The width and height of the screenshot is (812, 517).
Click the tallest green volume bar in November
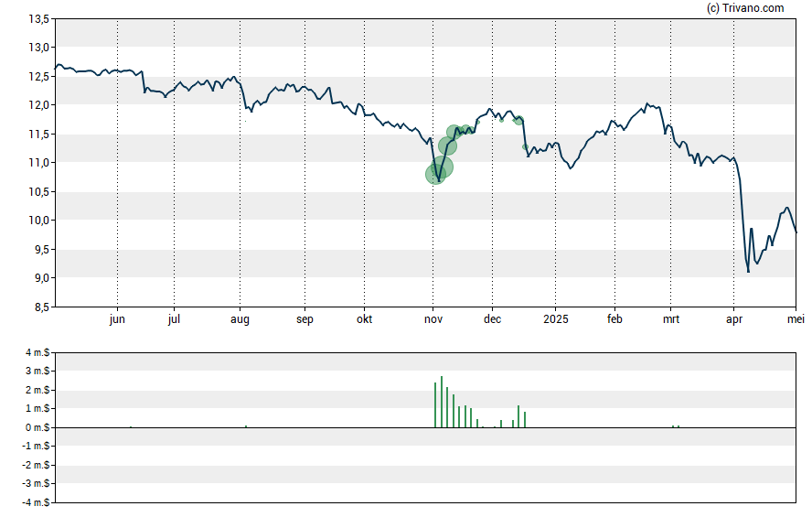coord(442,402)
